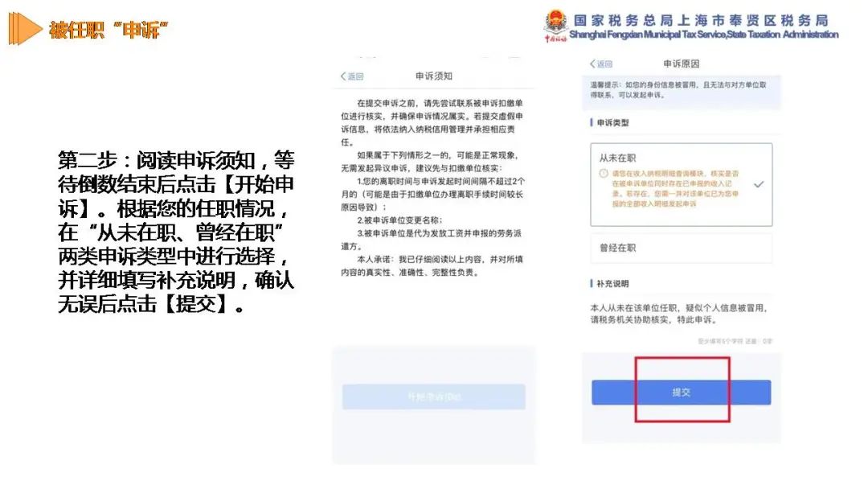The width and height of the screenshot is (868, 489).
Task: Go back from the 申诉须知 screen
Action: coord(352,76)
